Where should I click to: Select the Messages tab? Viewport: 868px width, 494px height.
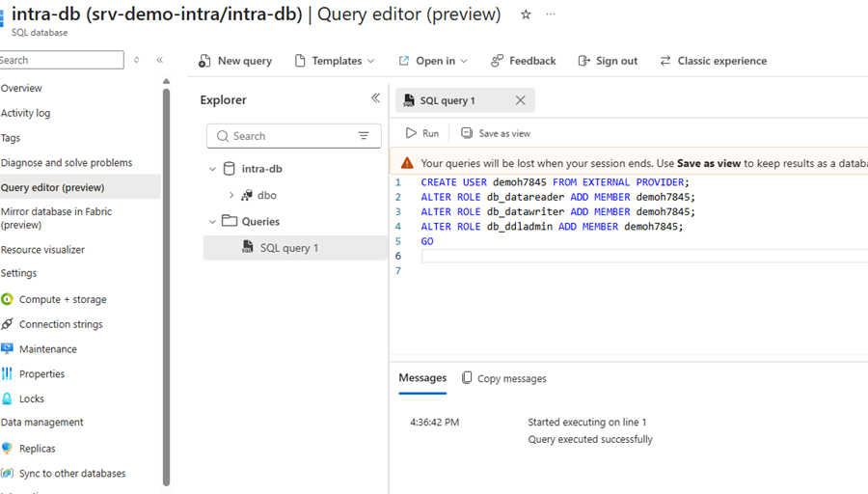[x=422, y=378]
